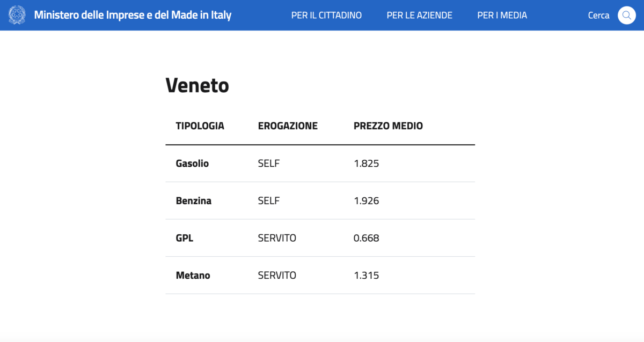Click the Veneto region heading
The height and width of the screenshot is (342, 644).
tap(197, 85)
